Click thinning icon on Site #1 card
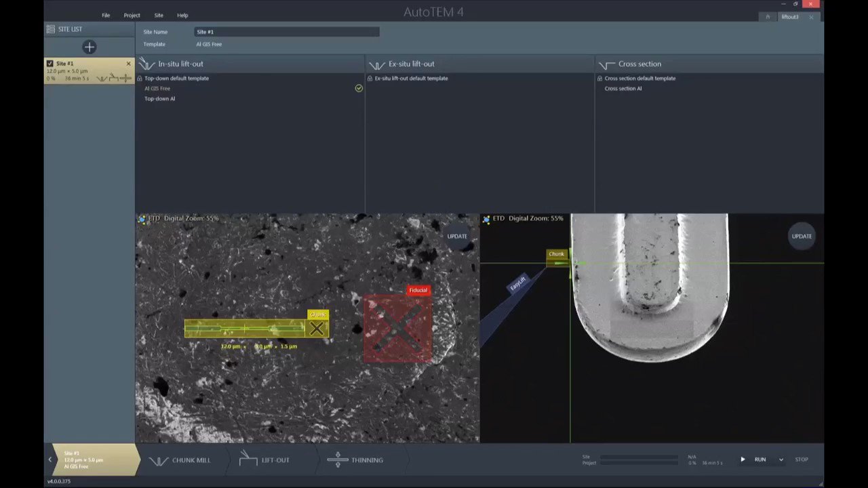This screenshot has height=488, width=868. click(125, 79)
